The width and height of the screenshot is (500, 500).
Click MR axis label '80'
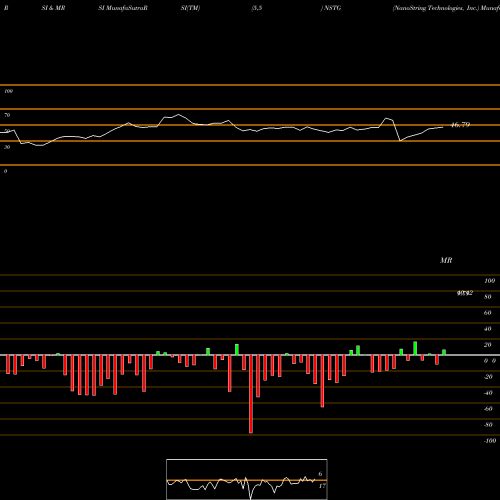coord(488,297)
